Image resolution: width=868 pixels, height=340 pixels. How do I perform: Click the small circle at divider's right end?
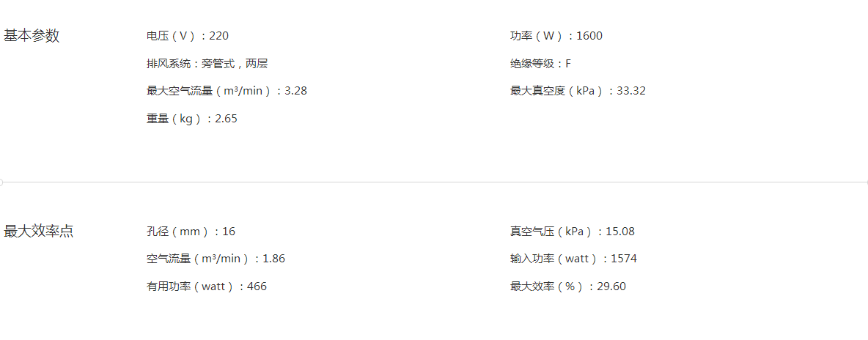867,182
